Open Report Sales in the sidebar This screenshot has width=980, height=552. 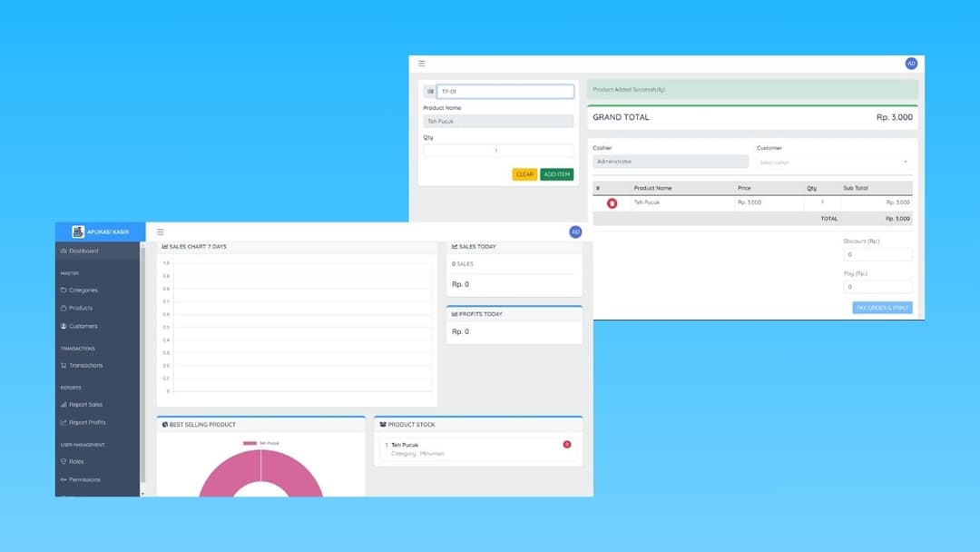pyautogui.click(x=85, y=405)
